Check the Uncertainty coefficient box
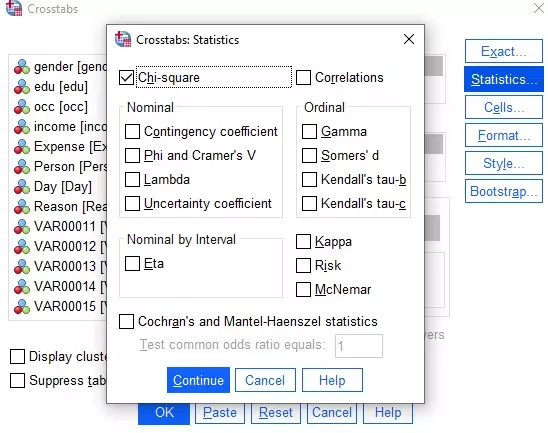 click(132, 203)
